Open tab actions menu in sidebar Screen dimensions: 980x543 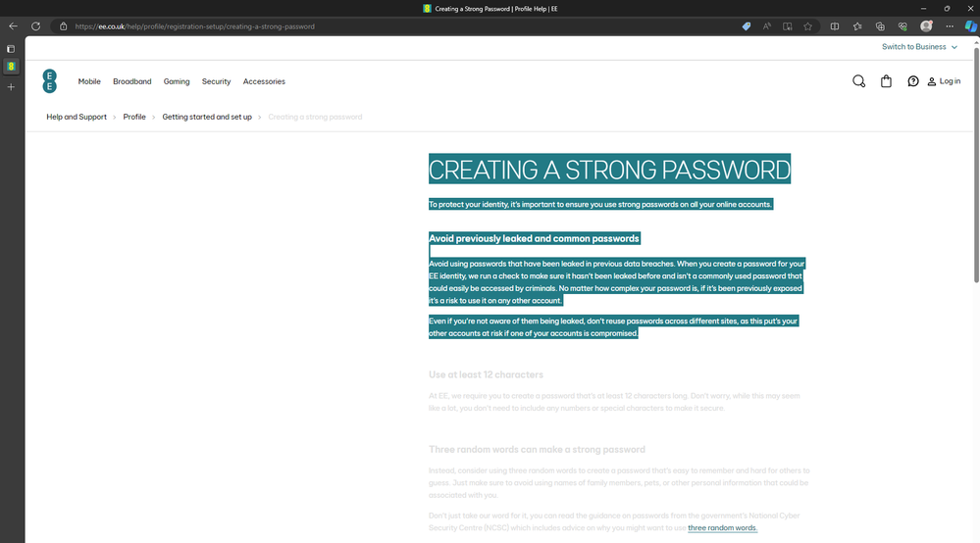click(11, 49)
